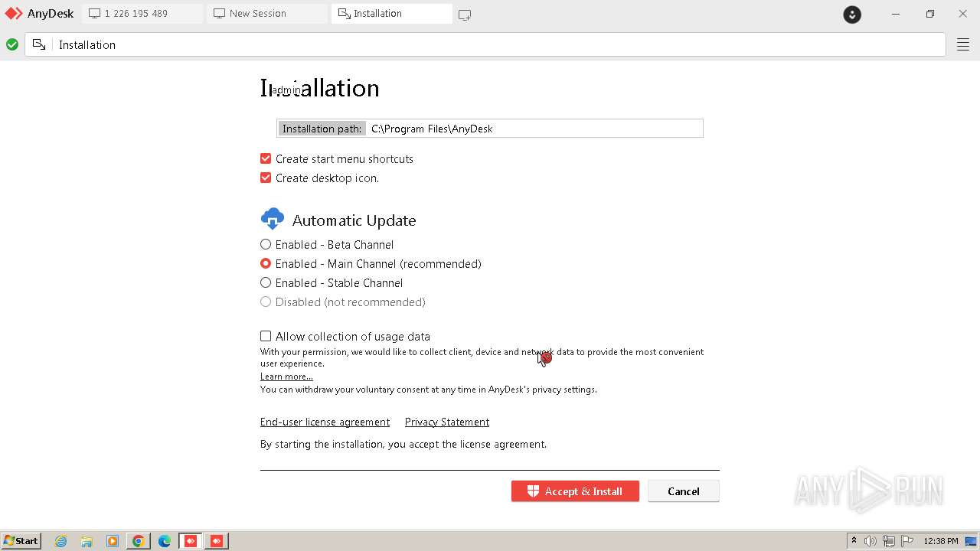Click the AnyDesk logo icon
Viewport: 980px width, 551px height.
click(14, 13)
